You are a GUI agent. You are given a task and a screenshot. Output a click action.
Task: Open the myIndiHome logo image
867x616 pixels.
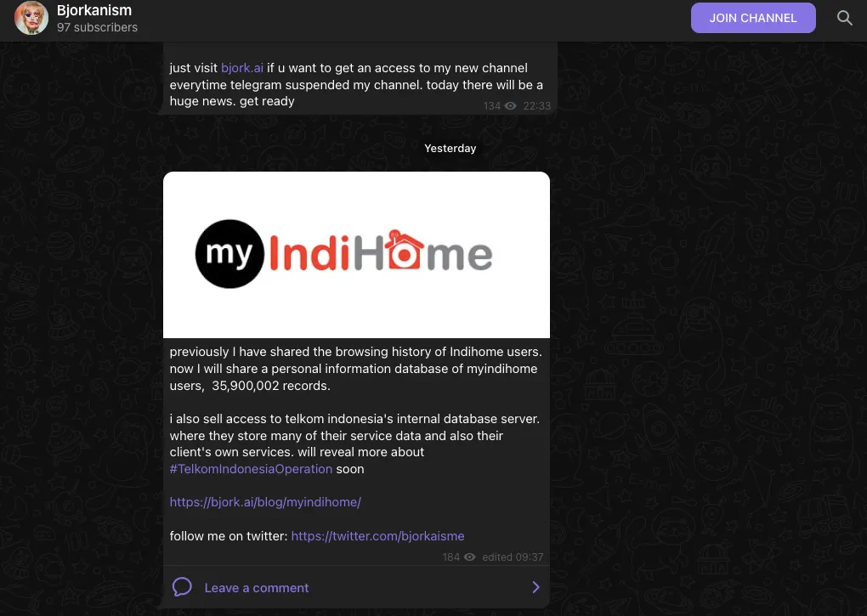(x=356, y=255)
